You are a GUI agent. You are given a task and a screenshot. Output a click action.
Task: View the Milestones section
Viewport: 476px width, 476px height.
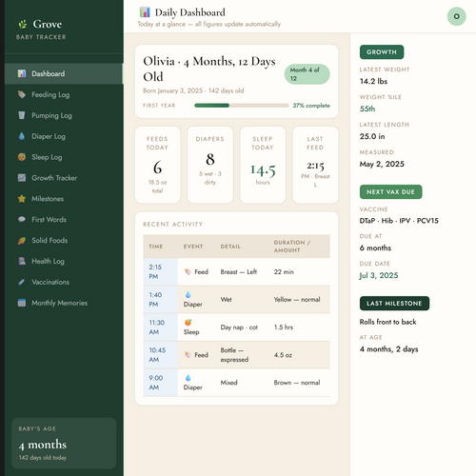click(x=64, y=199)
